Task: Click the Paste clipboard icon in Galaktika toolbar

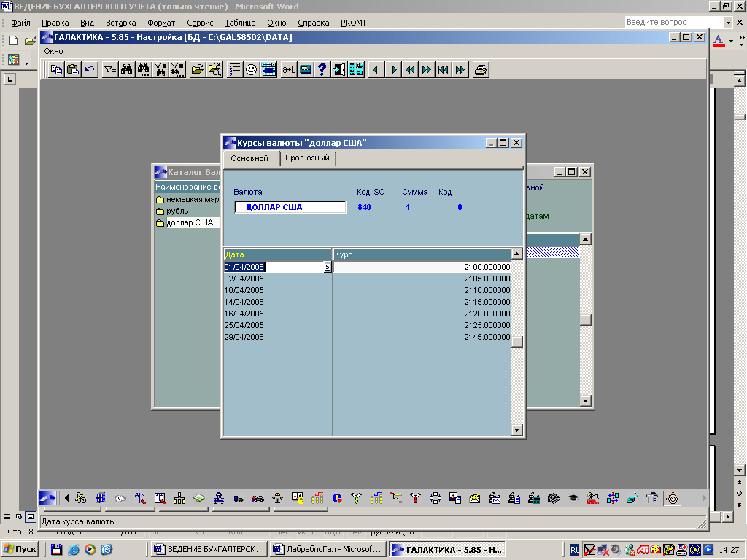Action: pyautogui.click(x=73, y=70)
